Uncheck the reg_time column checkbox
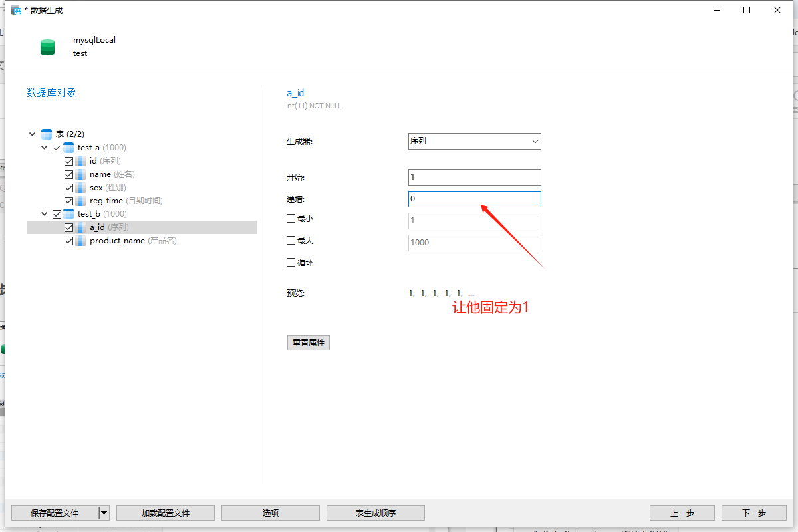798x532 pixels. click(x=68, y=201)
